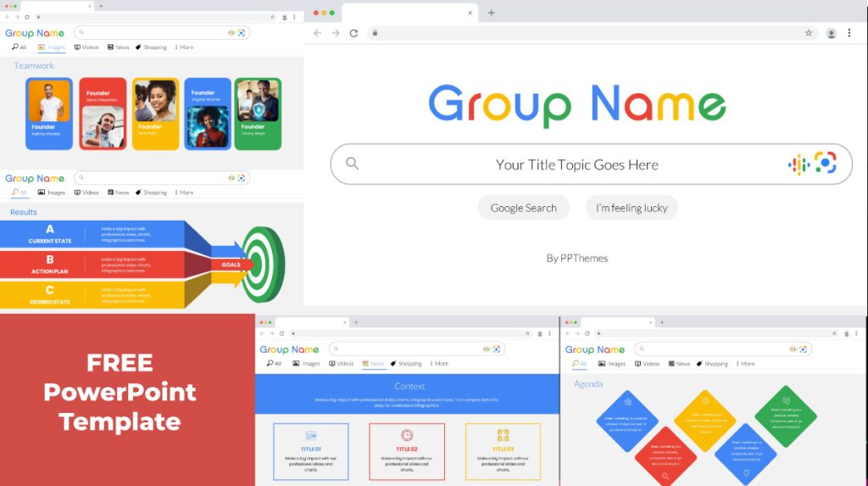Open More menu in Results slide
The height and width of the screenshot is (486, 868).
coord(184,193)
